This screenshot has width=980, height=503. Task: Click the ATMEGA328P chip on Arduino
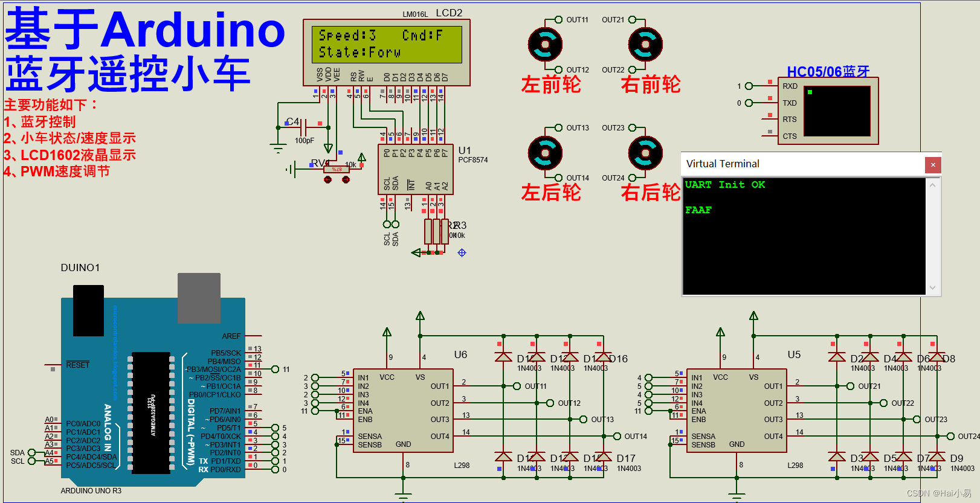coord(151,413)
